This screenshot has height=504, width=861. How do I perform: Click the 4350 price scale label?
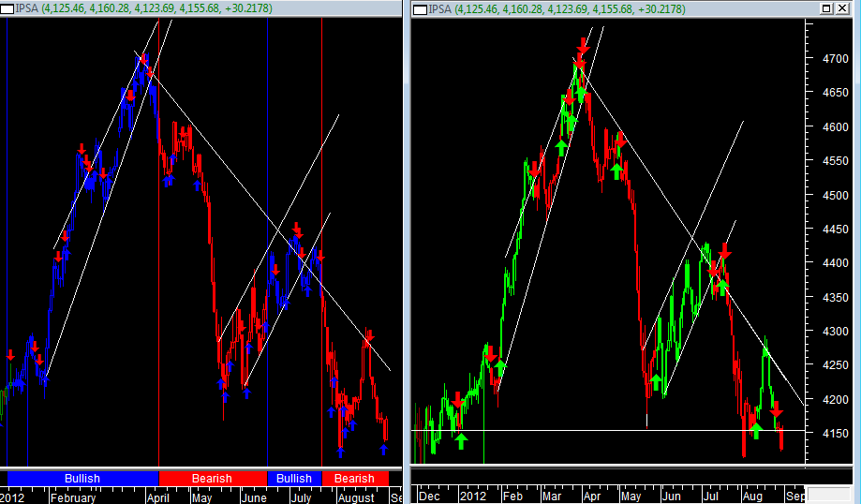[835, 298]
